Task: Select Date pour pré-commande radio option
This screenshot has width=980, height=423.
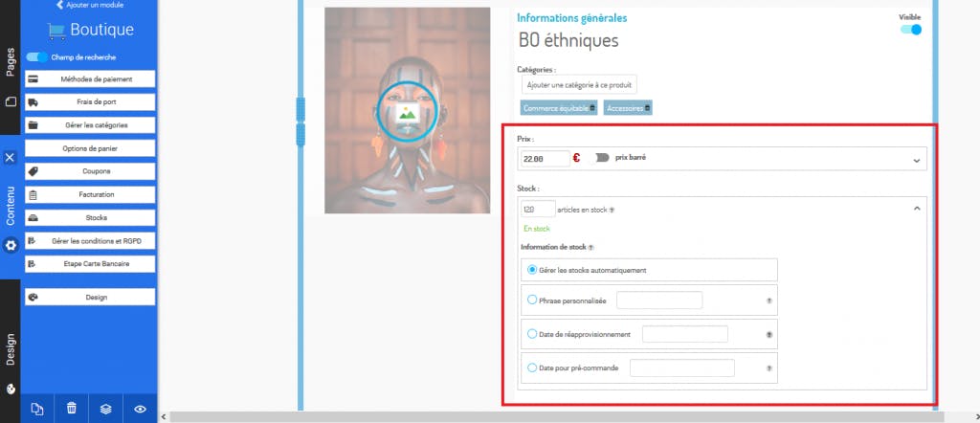Action: point(532,367)
